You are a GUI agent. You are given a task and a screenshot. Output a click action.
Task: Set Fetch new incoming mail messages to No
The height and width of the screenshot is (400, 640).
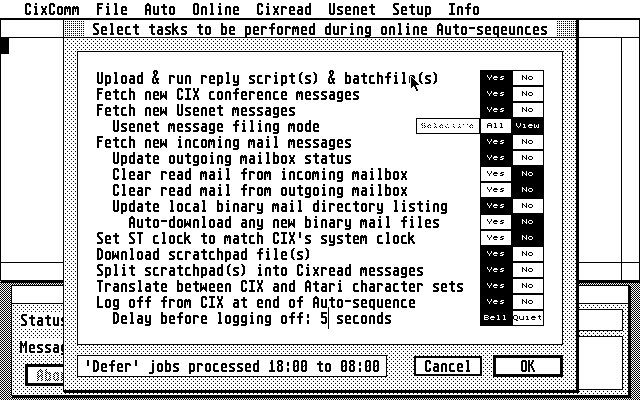527,142
